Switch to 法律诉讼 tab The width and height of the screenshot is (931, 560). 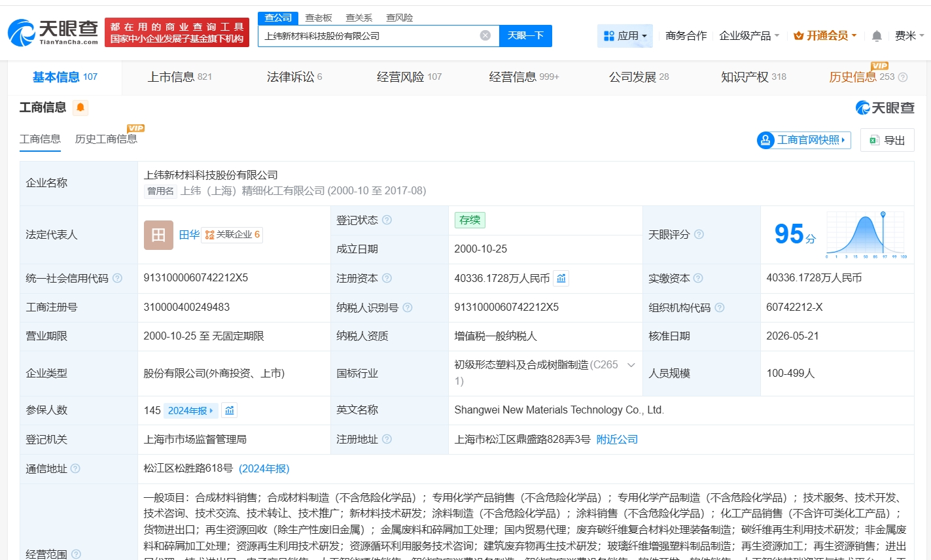tap(294, 77)
